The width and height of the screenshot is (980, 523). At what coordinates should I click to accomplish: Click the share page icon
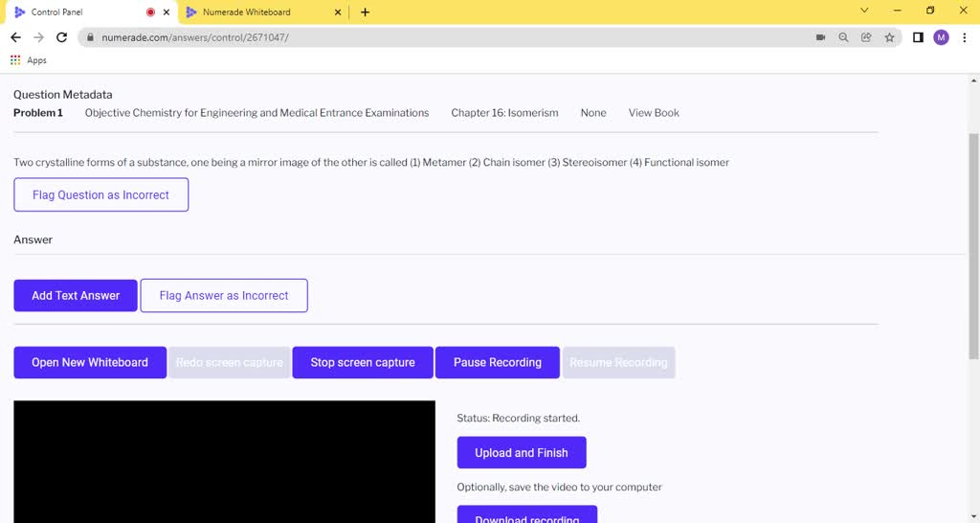click(x=866, y=37)
